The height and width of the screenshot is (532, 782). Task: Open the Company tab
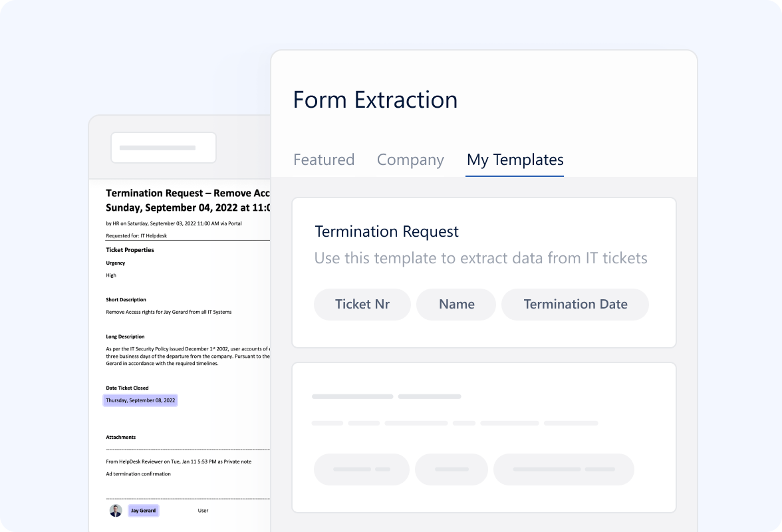[x=410, y=160]
